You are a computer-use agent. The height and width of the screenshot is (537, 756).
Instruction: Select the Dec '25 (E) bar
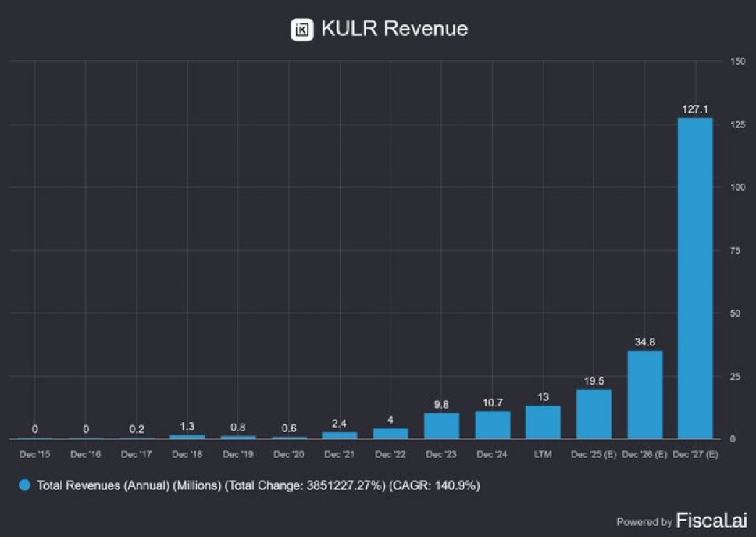coord(594,414)
